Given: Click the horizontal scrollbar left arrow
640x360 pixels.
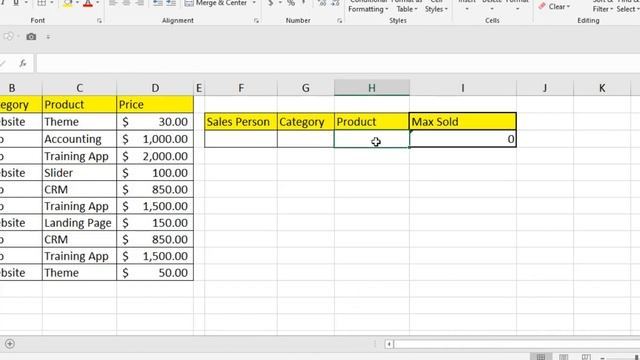Looking at the screenshot, I should click(389, 344).
